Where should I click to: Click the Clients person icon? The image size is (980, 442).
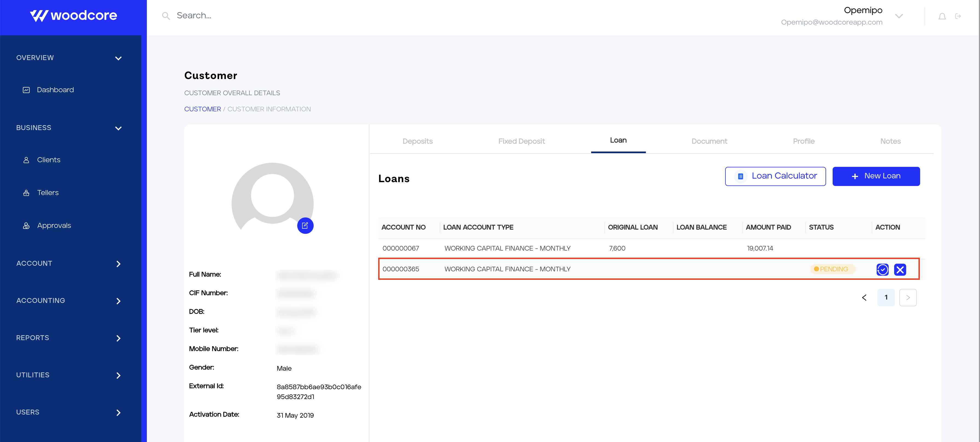click(x=26, y=160)
